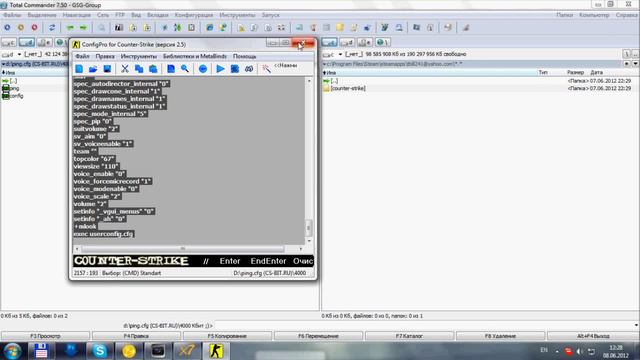Click the blue Play arrow icon in ConfigPro
The image size is (640, 360).
[x=220, y=69]
